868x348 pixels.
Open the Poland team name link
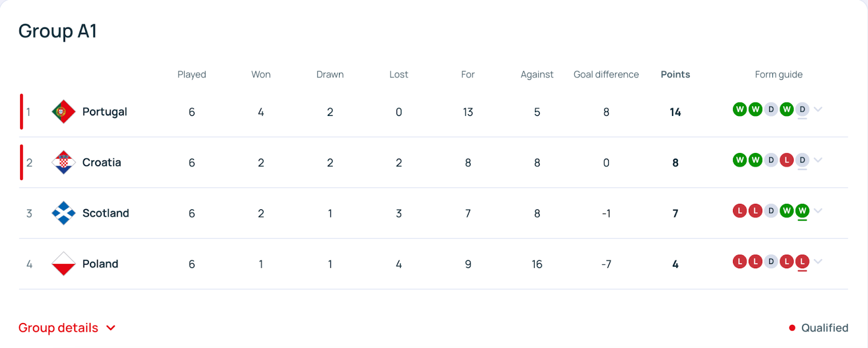point(100,264)
